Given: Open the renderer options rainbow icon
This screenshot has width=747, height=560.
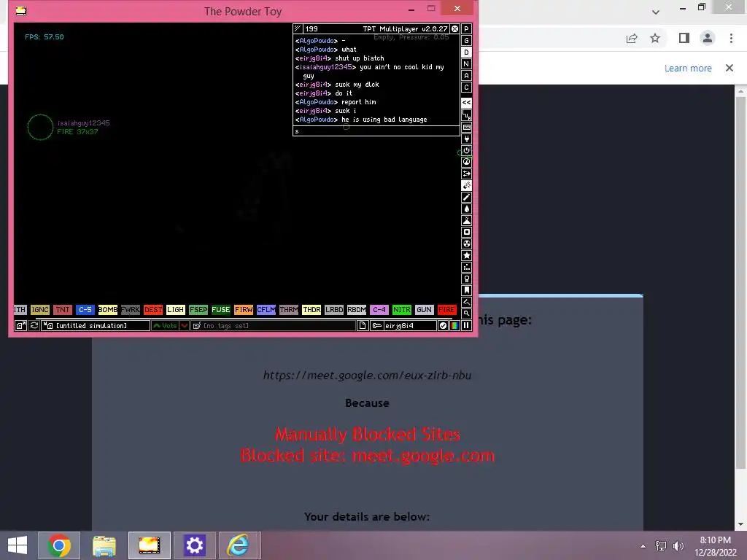Looking at the screenshot, I should (x=454, y=326).
